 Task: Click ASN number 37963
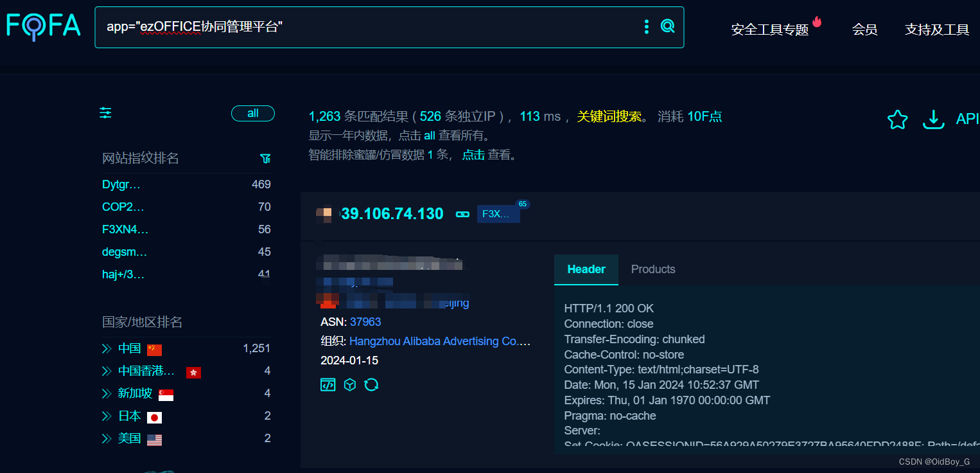(365, 322)
